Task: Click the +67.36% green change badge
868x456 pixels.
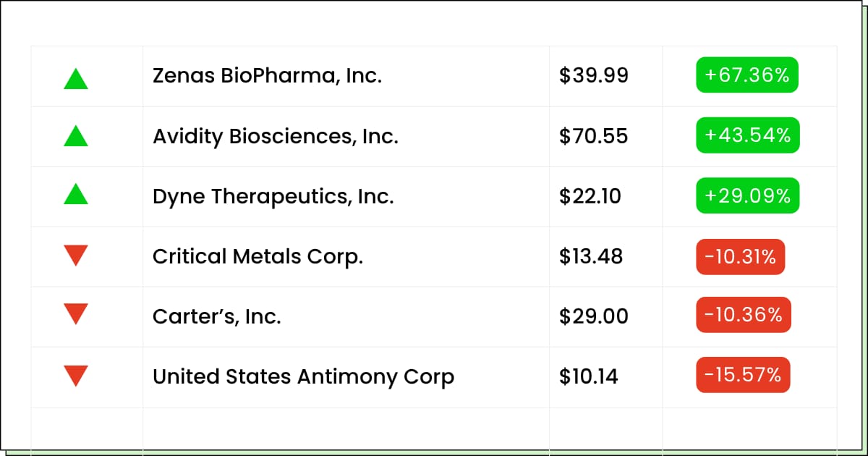Action: pyautogui.click(x=747, y=75)
